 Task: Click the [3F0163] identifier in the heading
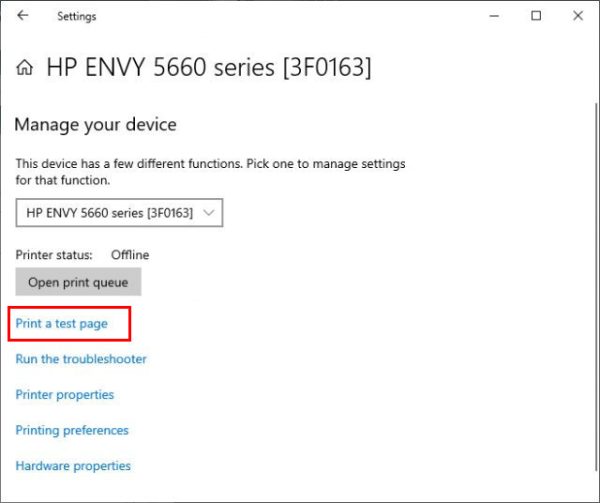(x=325, y=68)
